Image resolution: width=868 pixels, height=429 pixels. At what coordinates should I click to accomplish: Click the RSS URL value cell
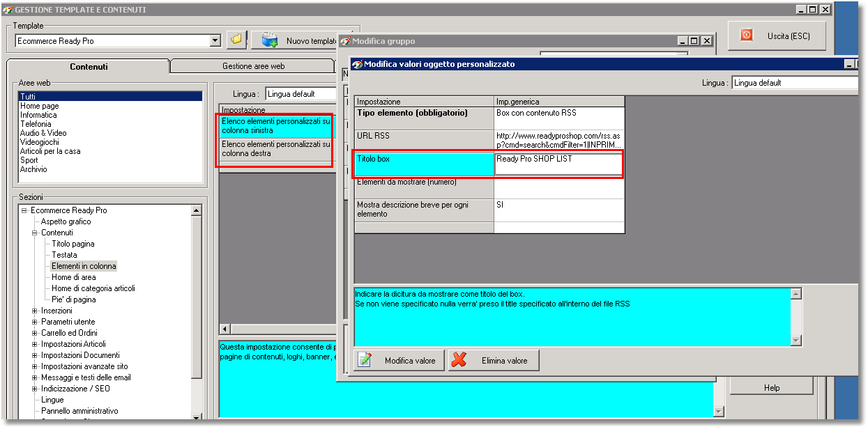click(559, 141)
